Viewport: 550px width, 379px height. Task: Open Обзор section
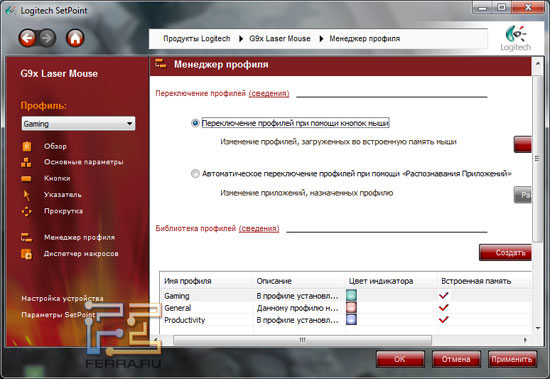55,146
